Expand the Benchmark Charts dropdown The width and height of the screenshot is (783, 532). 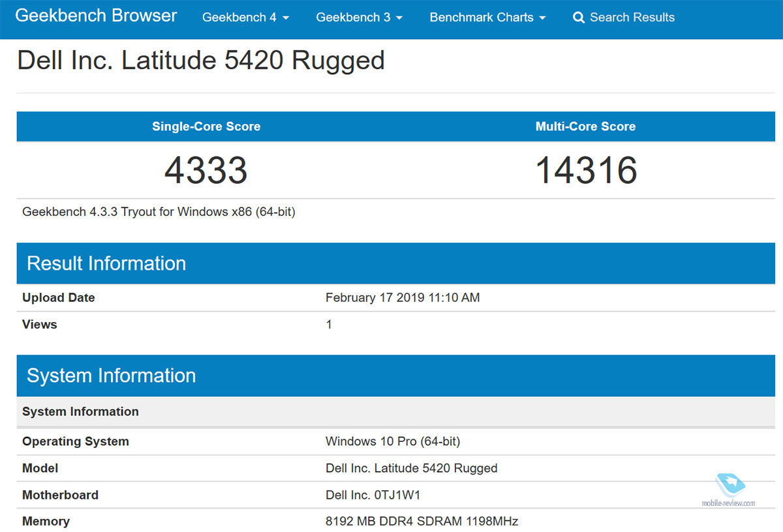tap(488, 18)
